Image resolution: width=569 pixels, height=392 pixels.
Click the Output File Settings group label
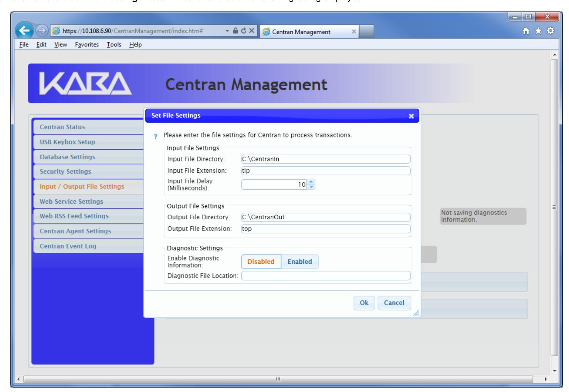click(195, 206)
